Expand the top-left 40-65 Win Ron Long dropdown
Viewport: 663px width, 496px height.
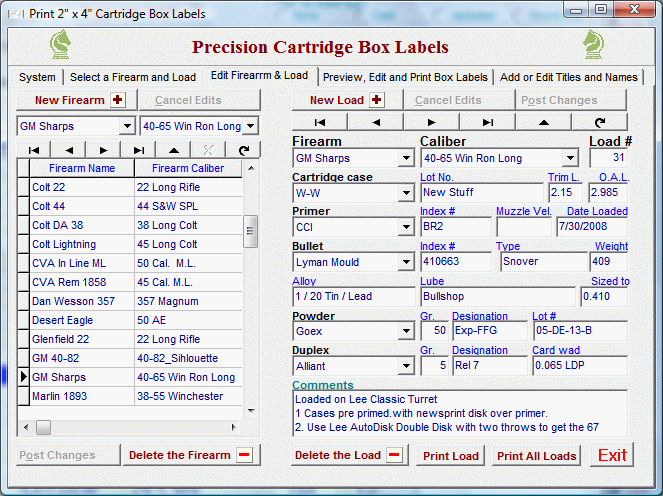point(250,126)
